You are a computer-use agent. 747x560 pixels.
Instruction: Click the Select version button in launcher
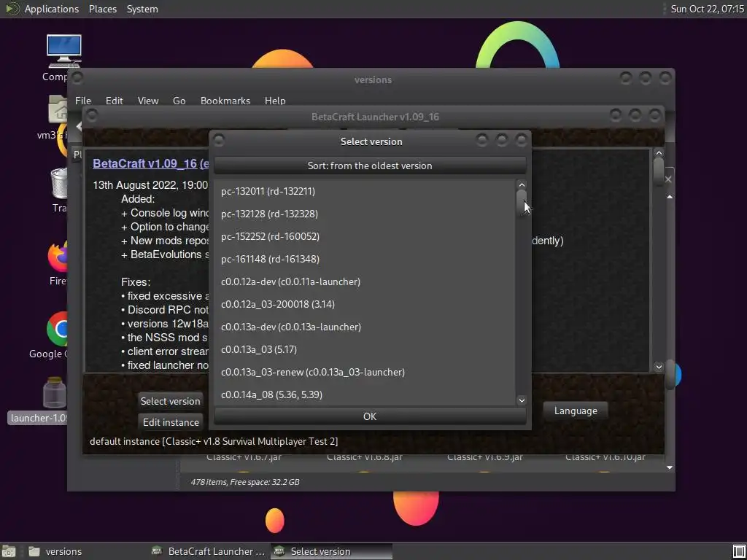click(170, 401)
